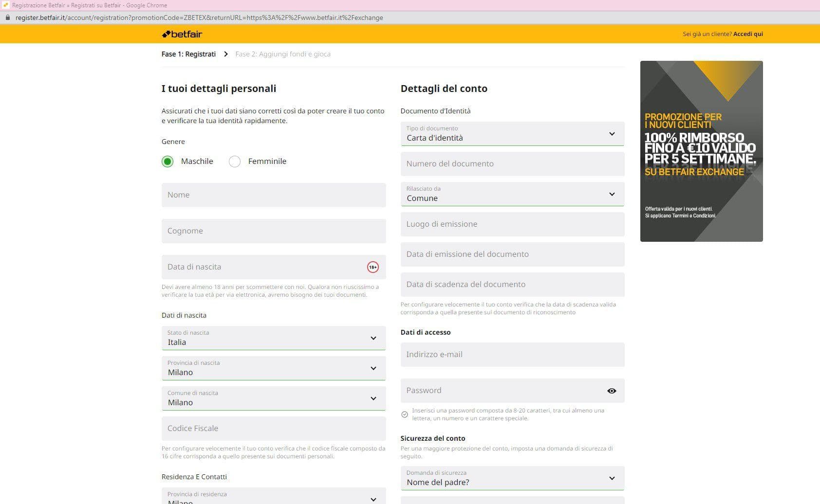This screenshot has height=504, width=820.
Task: Click the chevron arrow between registration phases
Action: (225, 54)
